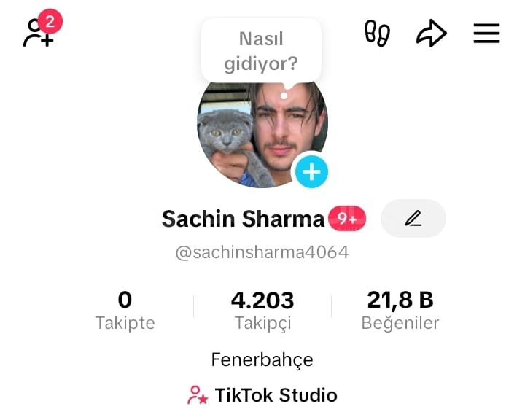Open the profile picture thumbnail

click(262, 134)
